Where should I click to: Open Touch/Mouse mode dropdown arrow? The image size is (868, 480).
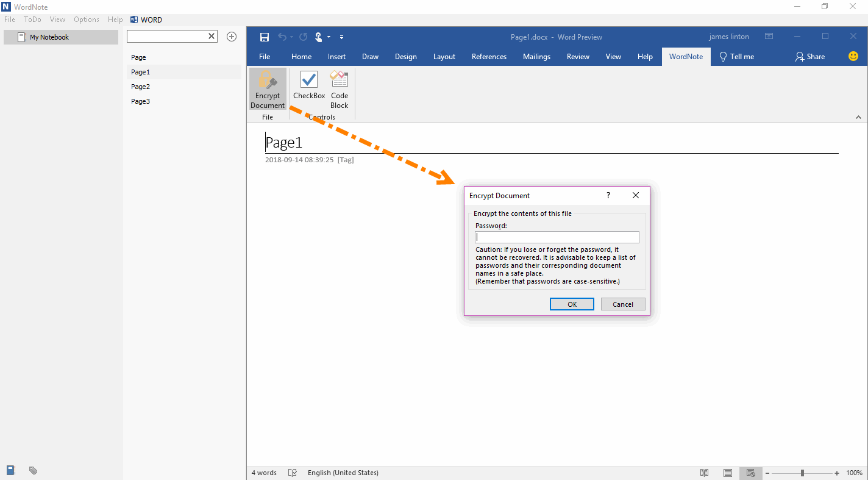pos(329,37)
